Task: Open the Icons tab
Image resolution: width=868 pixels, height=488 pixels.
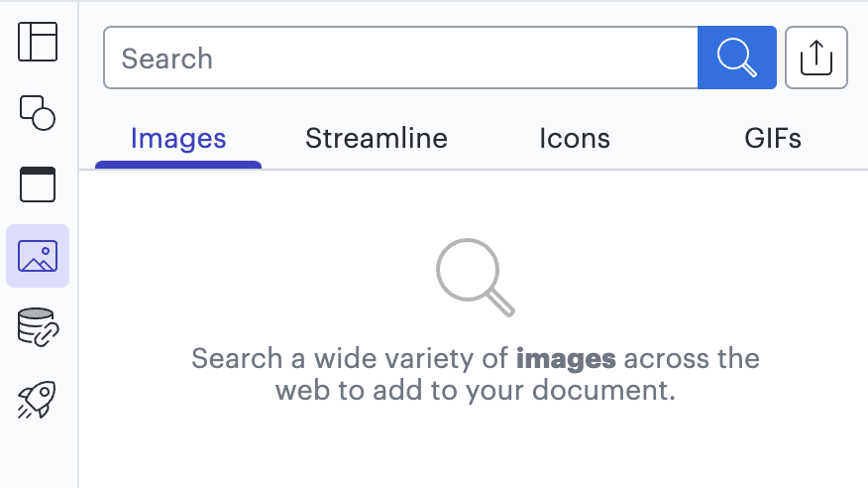Action: coord(575,139)
